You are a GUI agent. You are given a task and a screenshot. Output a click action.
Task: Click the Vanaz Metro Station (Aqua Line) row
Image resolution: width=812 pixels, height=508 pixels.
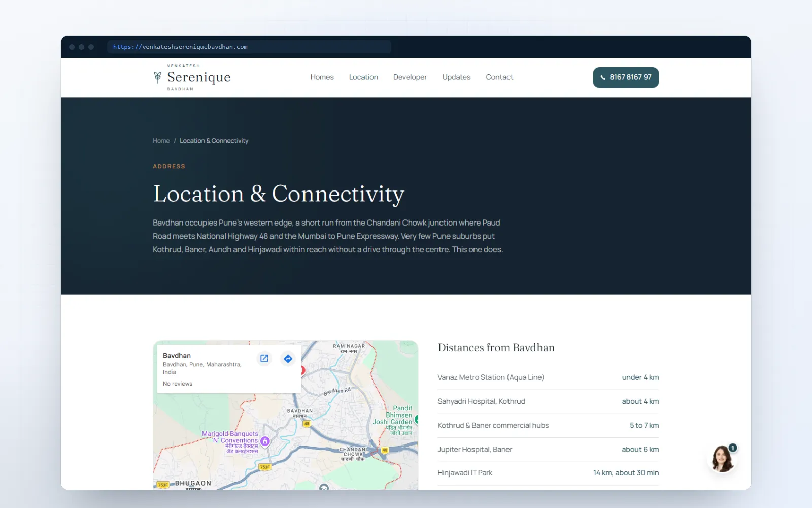(548, 377)
